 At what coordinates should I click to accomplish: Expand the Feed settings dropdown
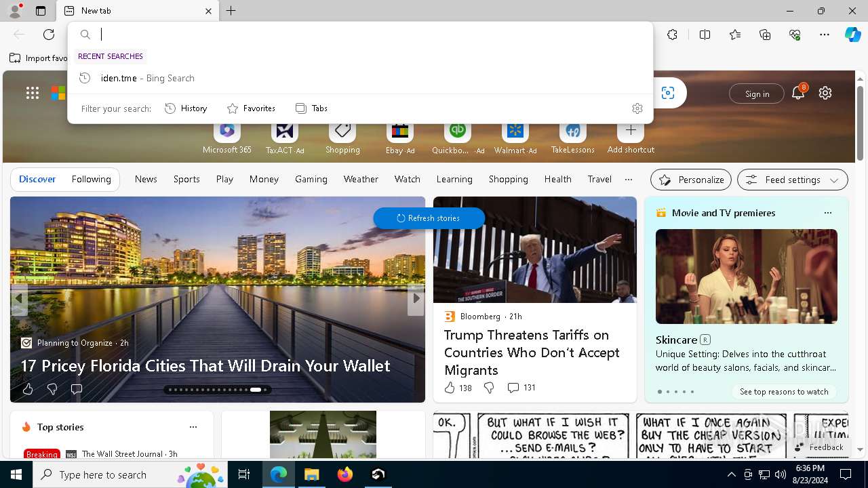[793, 180]
